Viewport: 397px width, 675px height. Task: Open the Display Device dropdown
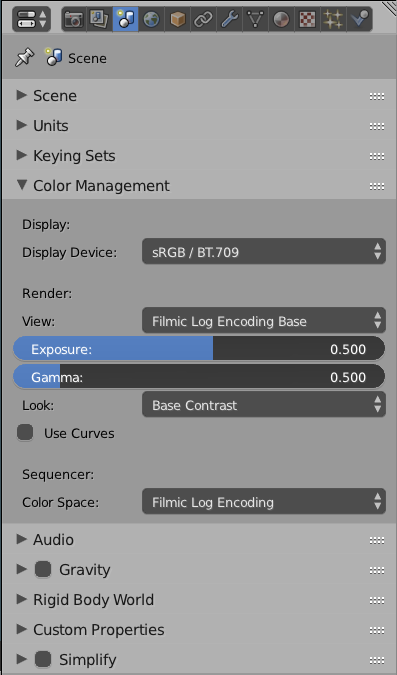click(x=264, y=251)
